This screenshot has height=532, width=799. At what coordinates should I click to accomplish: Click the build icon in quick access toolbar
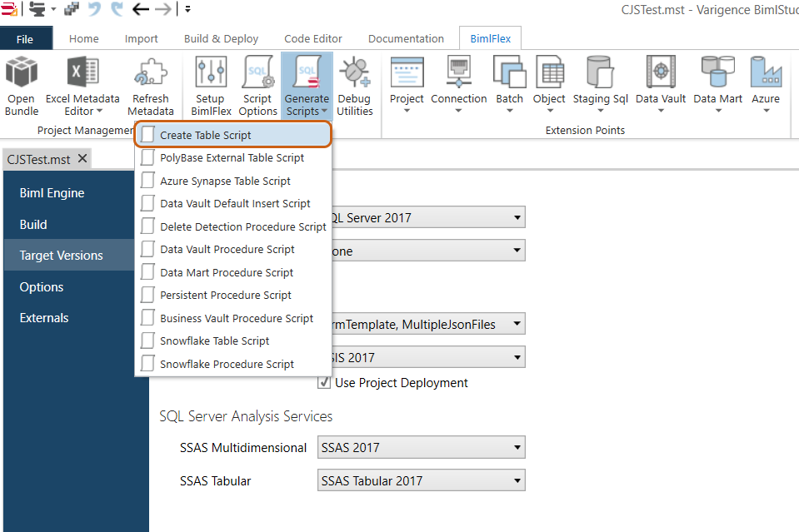pos(37,8)
